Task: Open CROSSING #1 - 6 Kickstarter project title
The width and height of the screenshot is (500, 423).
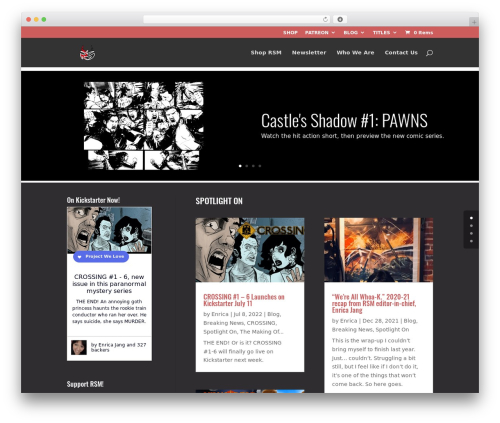Action: coord(109,284)
